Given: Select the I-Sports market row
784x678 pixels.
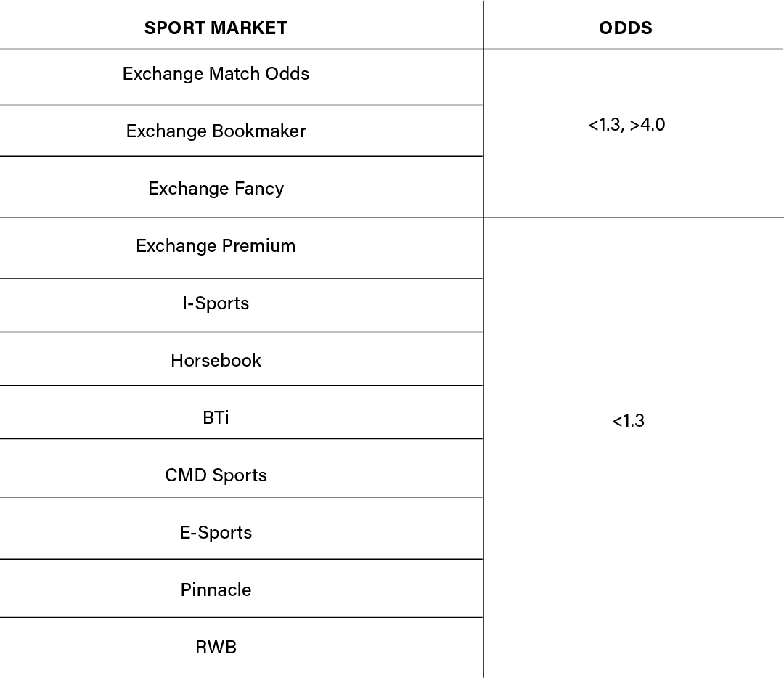Looking at the screenshot, I should pyautogui.click(x=216, y=303).
